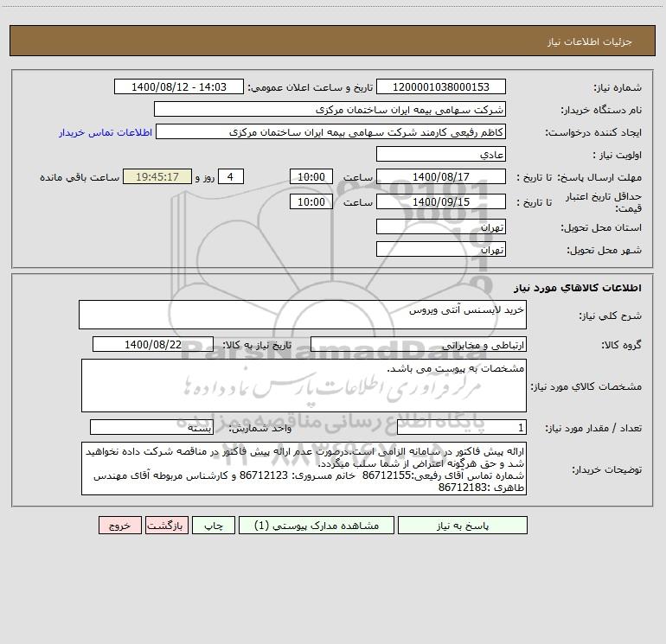Screen dimensions: 666x644
Task: Open مشاهده مدارک پیوستی (1) button
Action: 317,526
